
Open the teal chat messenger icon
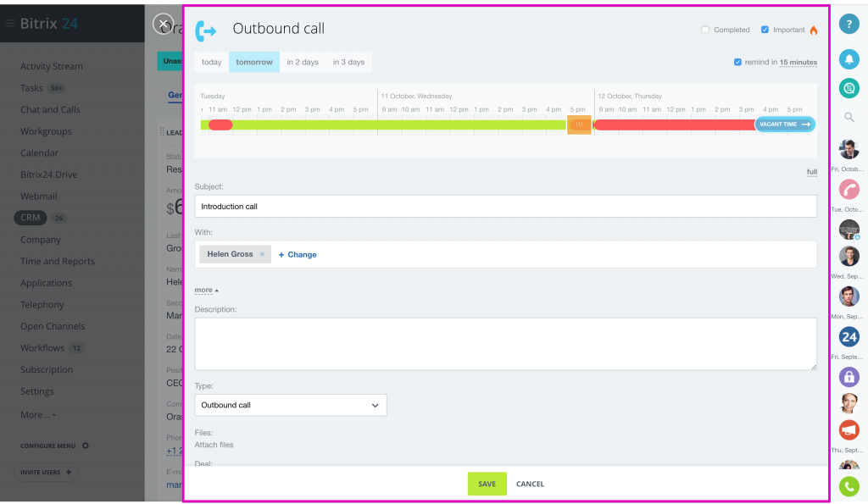(849, 88)
